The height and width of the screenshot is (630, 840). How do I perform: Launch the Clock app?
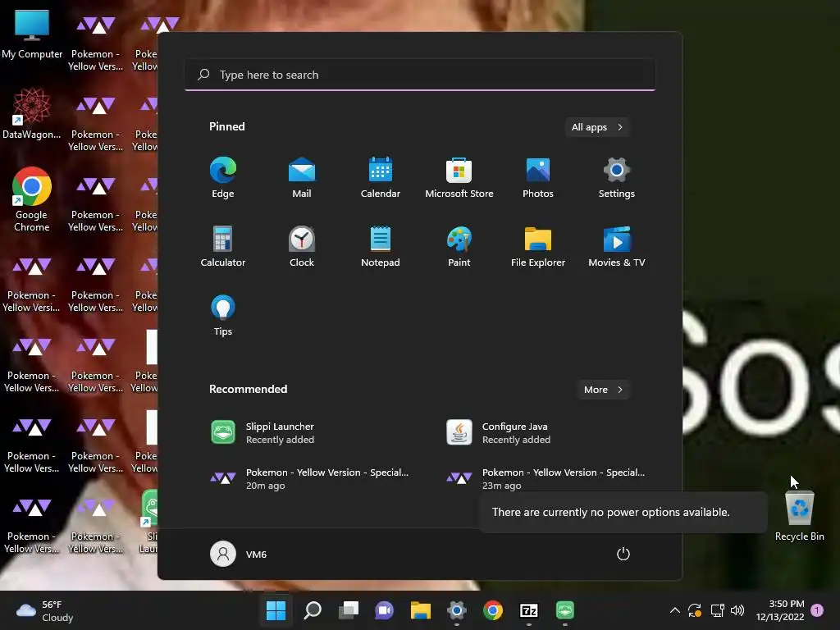[x=302, y=246]
